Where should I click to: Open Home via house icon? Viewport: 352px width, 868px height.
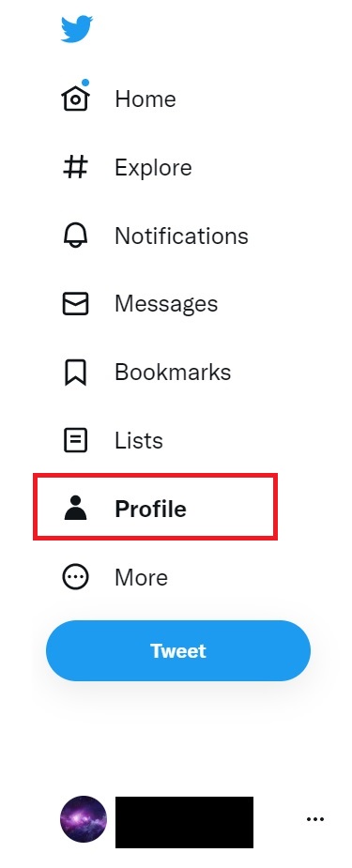tap(76, 97)
